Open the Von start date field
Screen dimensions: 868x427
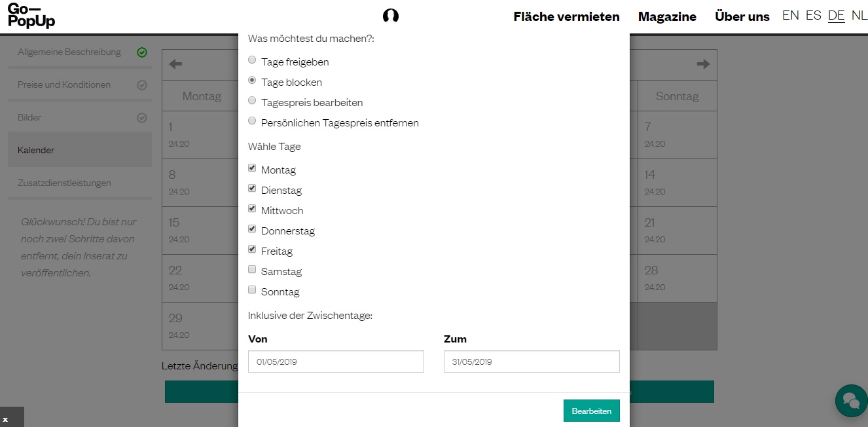coord(336,362)
